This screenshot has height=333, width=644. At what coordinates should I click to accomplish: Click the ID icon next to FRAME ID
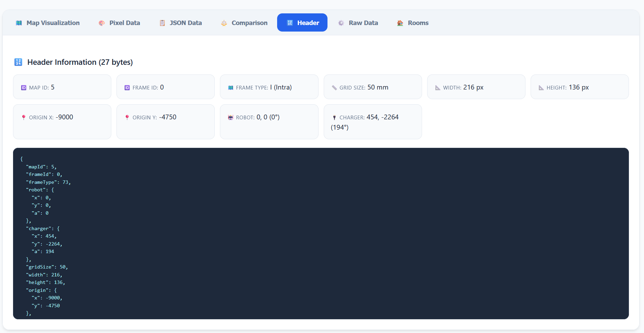127,88
